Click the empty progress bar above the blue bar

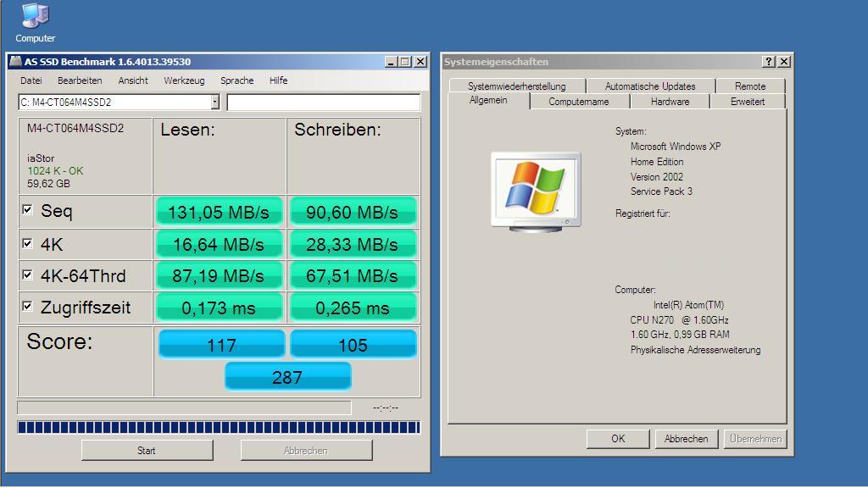coord(184,408)
